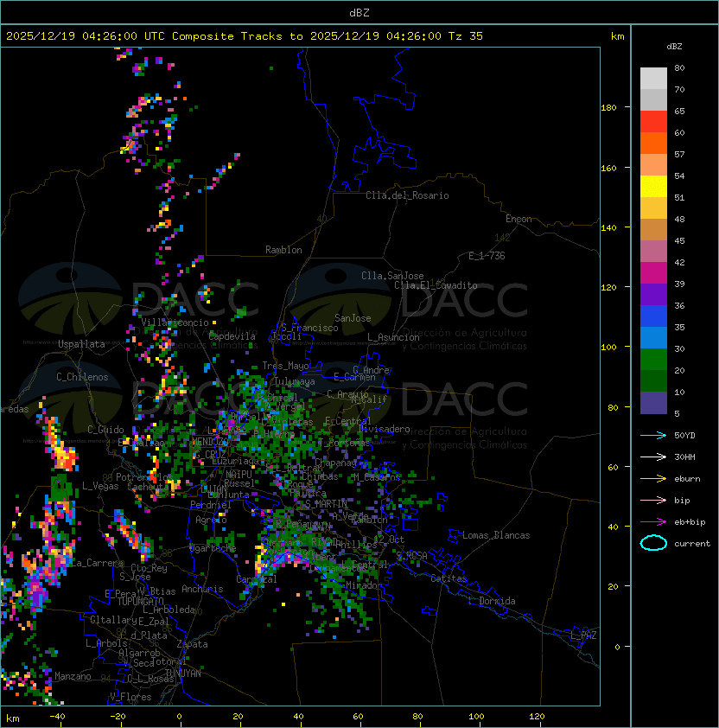This screenshot has width=719, height=728.
Task: Click the MAIPU label
Action: (239, 475)
